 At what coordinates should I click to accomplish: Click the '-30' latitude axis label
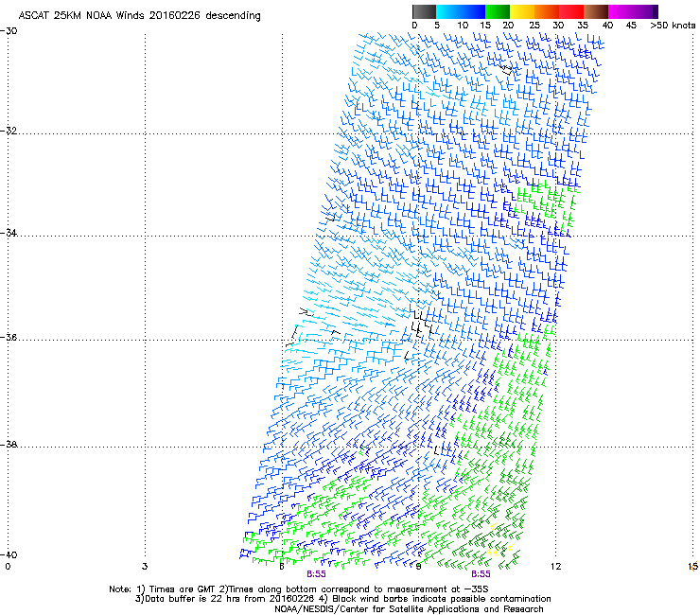coord(9,31)
